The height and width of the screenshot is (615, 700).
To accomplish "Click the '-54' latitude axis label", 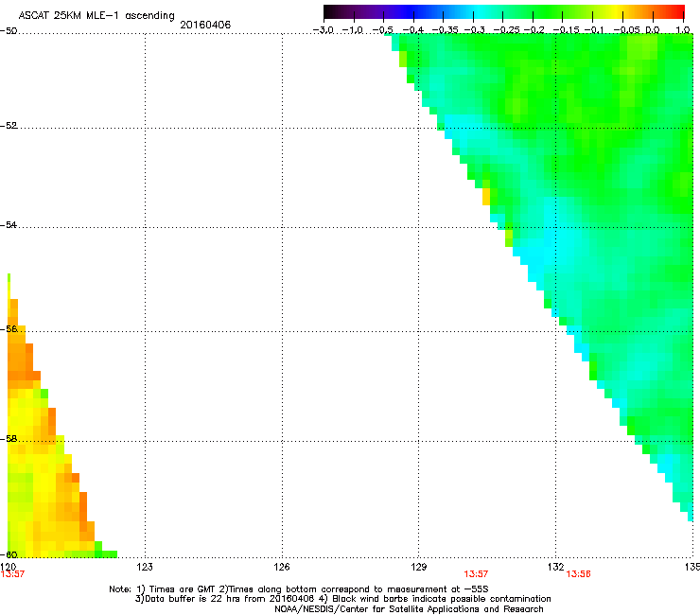I will coord(9,224).
